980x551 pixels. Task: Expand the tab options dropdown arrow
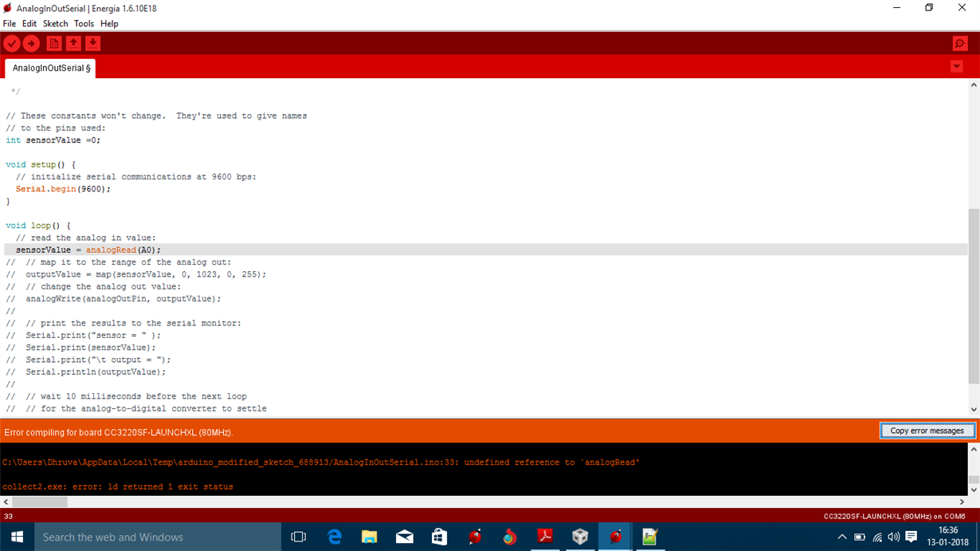(957, 67)
